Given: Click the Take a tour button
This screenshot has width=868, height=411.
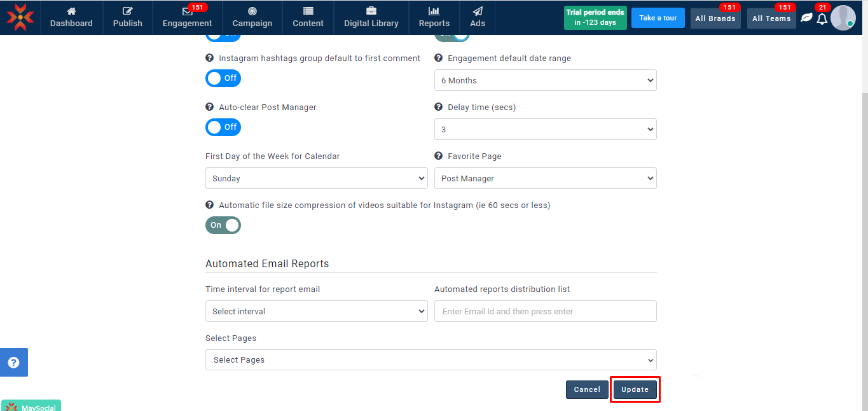Looking at the screenshot, I should click(x=658, y=18).
